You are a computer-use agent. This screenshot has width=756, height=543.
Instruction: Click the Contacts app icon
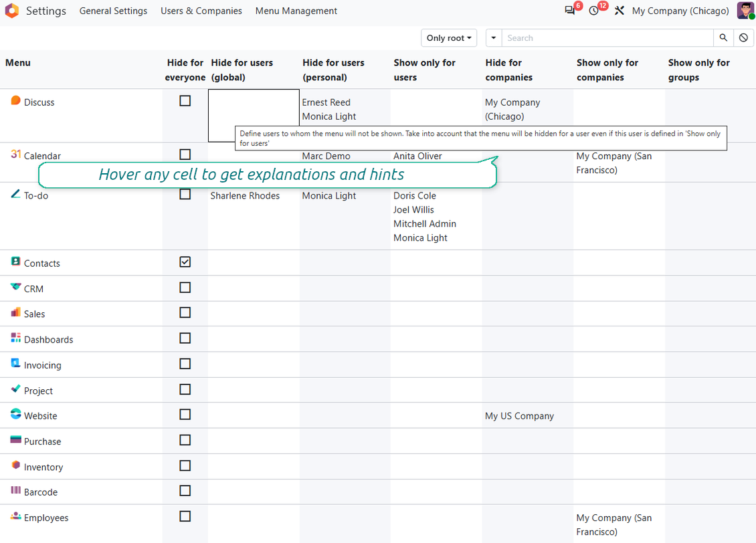click(15, 261)
